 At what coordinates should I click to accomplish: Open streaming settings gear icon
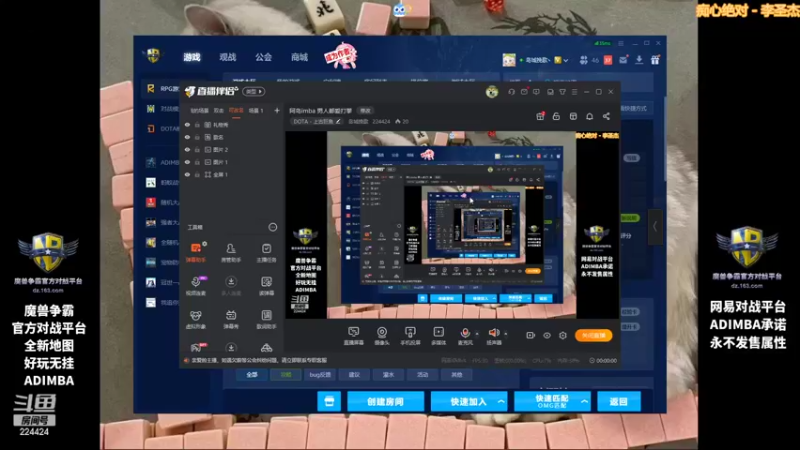[x=562, y=335]
